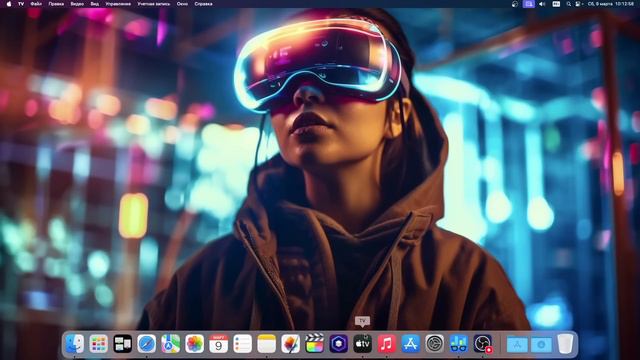Open Maps from the Dock
Image resolution: width=640 pixels, height=360 pixels.
click(171, 344)
